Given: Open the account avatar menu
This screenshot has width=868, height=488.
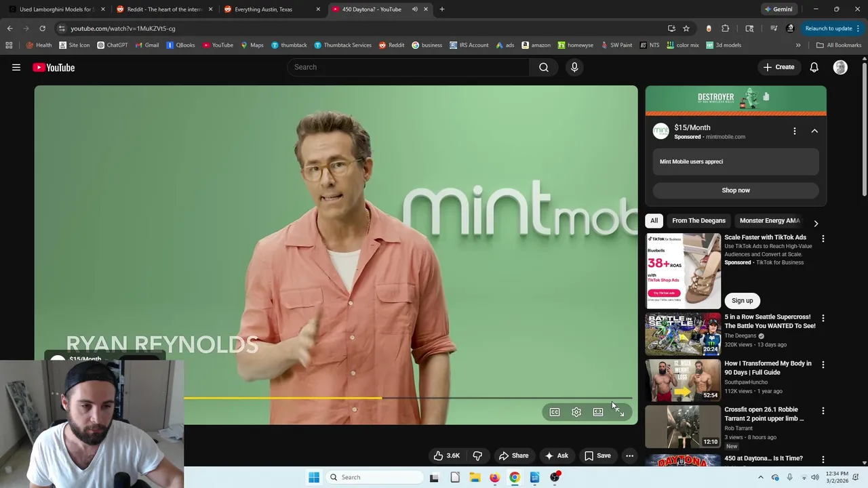Looking at the screenshot, I should pyautogui.click(x=840, y=67).
